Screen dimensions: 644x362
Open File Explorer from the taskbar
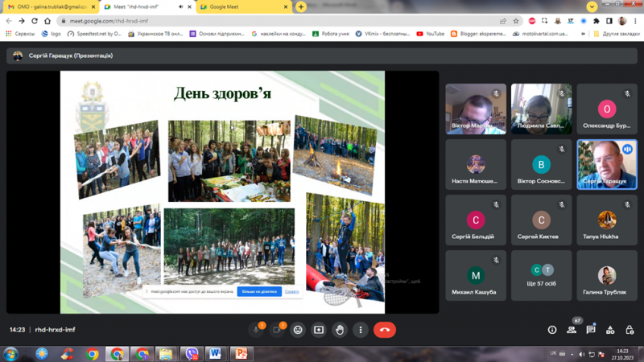[166, 354]
